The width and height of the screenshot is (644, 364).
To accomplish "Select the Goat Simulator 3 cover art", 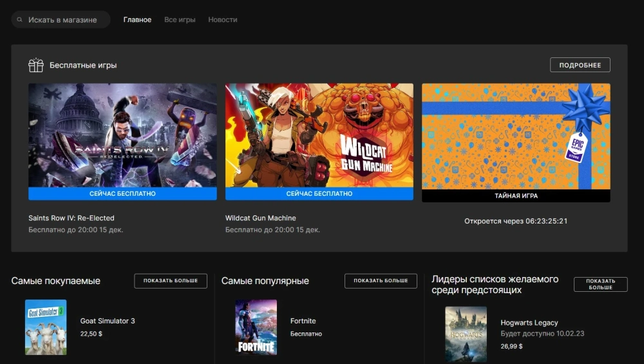I will pos(46,327).
